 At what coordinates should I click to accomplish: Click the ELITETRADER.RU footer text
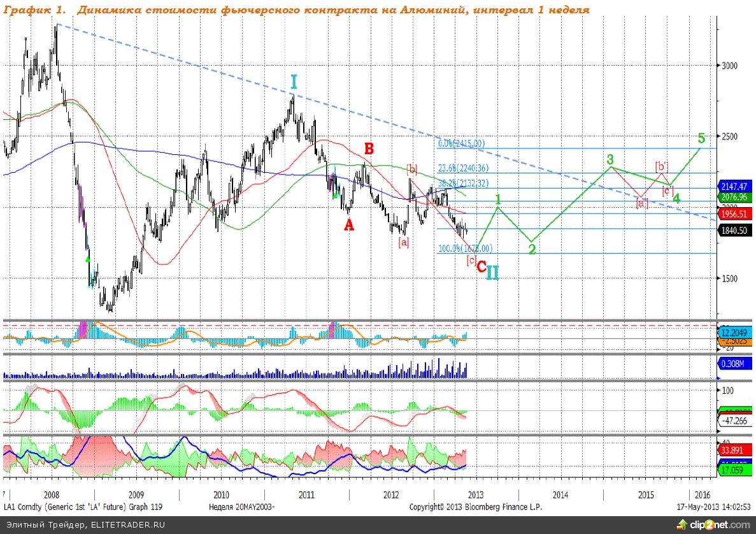(85, 524)
